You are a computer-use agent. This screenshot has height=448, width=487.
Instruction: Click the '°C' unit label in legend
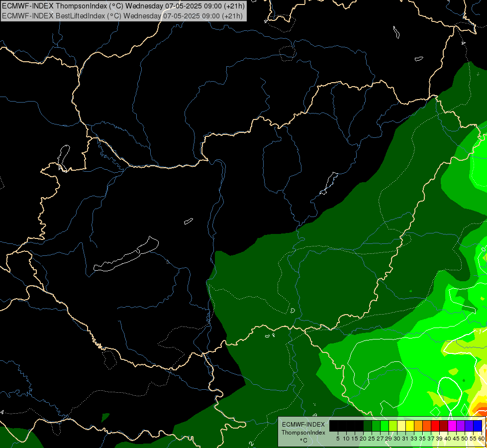(303, 440)
